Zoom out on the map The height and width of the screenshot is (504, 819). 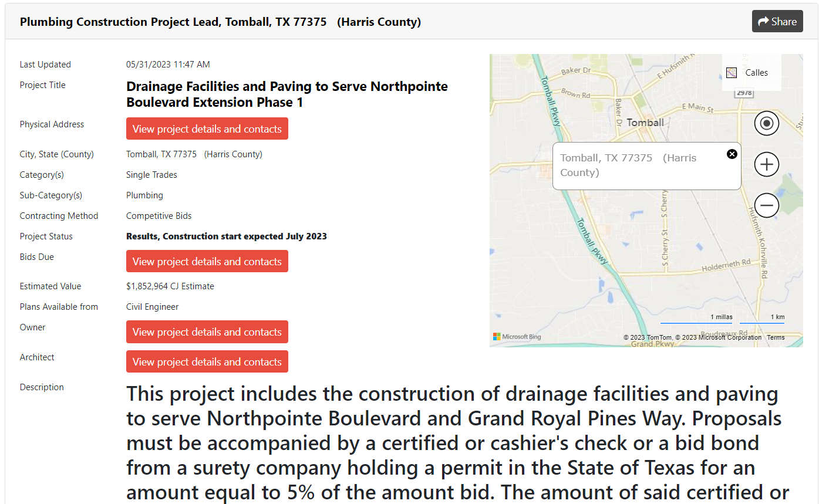point(766,205)
